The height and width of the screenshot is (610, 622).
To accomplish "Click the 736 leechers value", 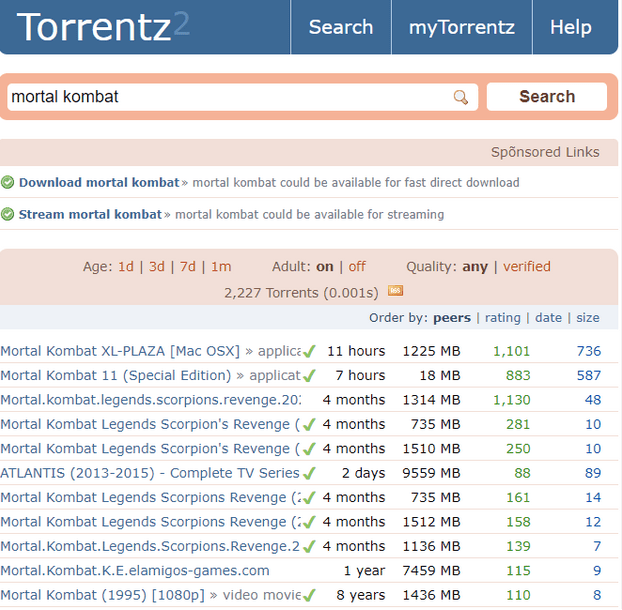I will pos(589,351).
